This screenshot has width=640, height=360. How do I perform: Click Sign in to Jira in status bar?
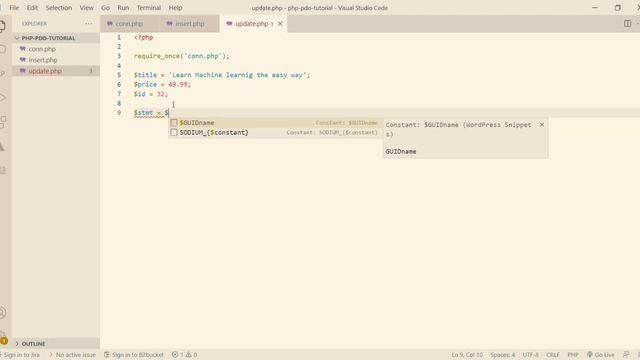point(21,355)
